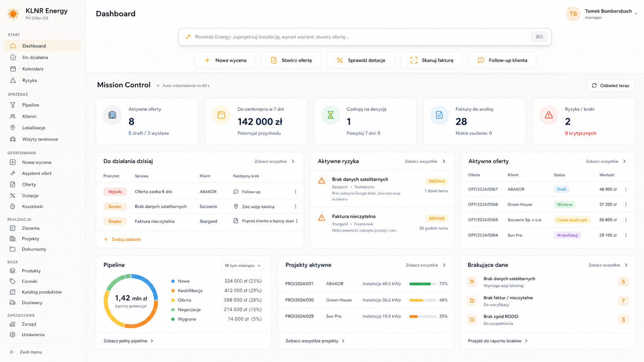Open Wizyty terenowe car icon in sidebar
This screenshot has height=362, width=644.
tap(13, 139)
